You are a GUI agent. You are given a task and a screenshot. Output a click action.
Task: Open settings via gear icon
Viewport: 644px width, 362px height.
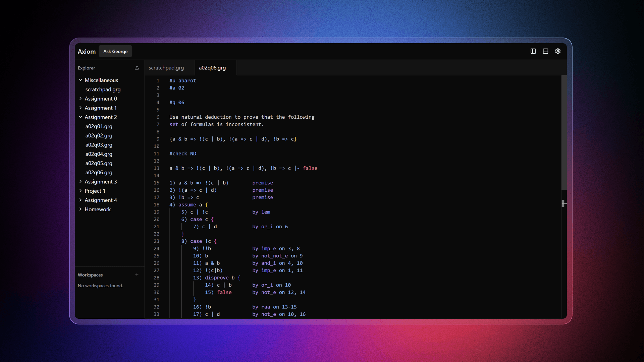click(x=558, y=51)
